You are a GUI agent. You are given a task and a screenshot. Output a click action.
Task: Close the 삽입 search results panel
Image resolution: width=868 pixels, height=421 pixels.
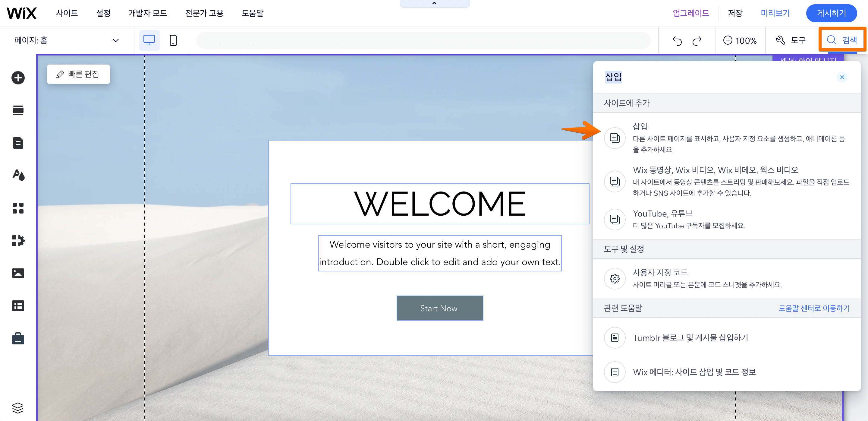(842, 77)
